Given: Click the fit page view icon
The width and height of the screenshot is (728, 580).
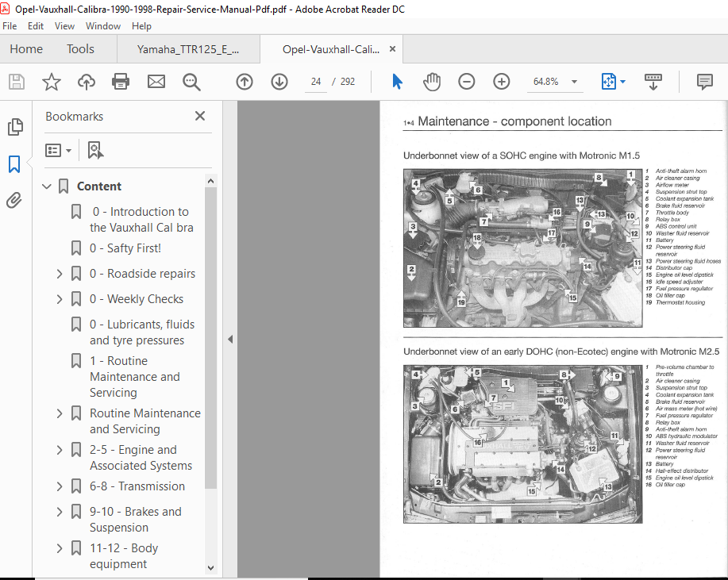Looking at the screenshot, I should (x=609, y=82).
